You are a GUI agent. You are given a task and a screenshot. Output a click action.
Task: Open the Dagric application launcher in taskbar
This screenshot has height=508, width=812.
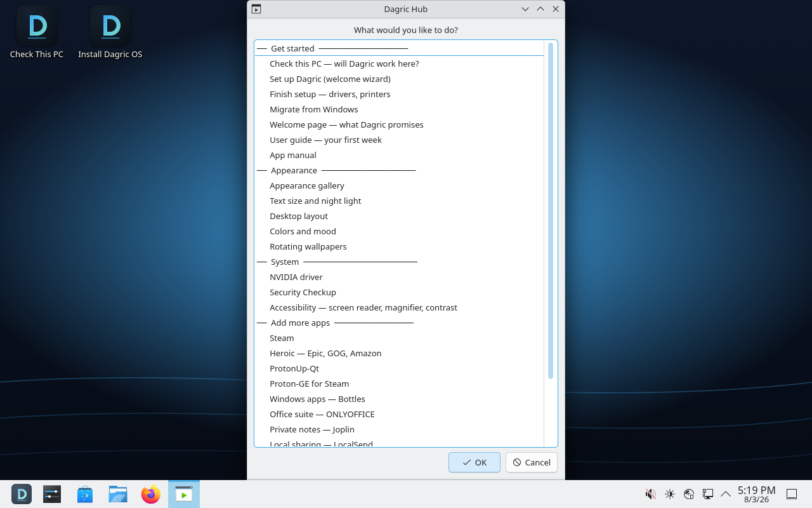coord(22,494)
